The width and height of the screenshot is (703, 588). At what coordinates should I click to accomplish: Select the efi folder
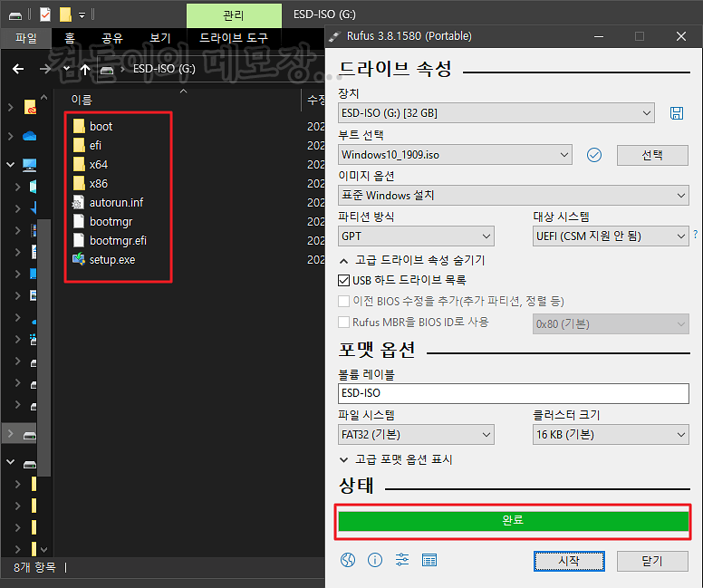95,145
